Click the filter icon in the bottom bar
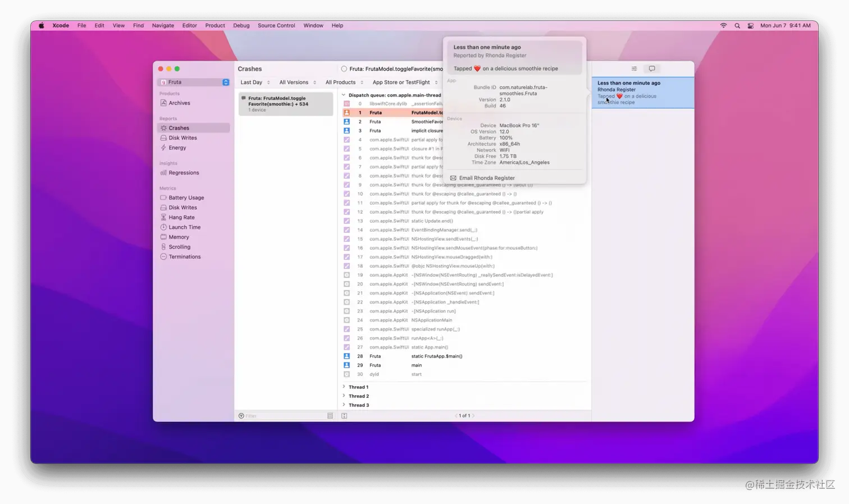The height and width of the screenshot is (504, 849). click(x=241, y=416)
